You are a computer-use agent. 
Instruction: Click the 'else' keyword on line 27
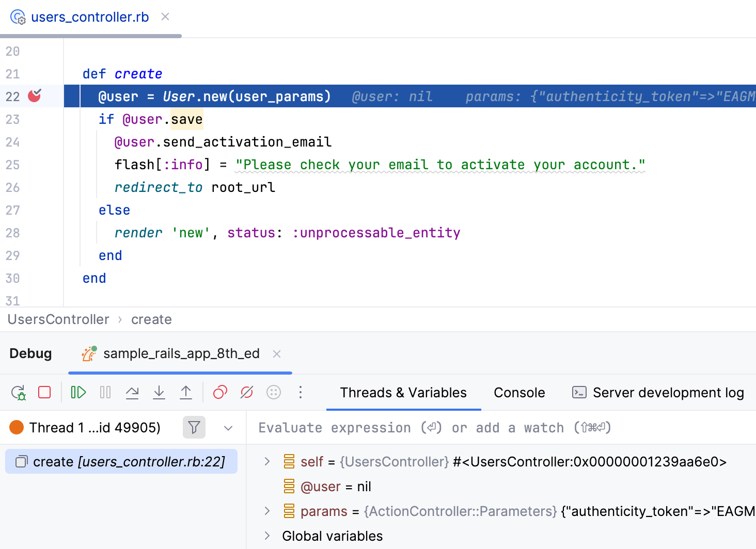coord(114,210)
